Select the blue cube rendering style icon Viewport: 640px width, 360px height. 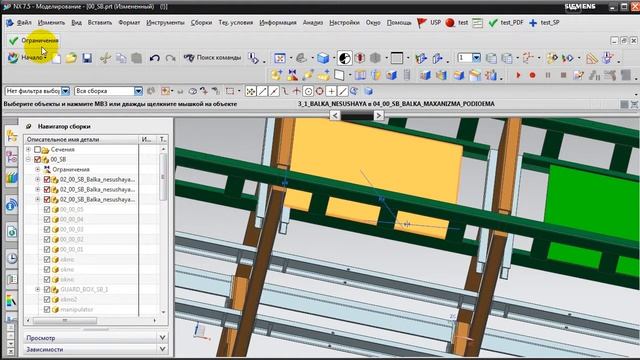point(323,58)
